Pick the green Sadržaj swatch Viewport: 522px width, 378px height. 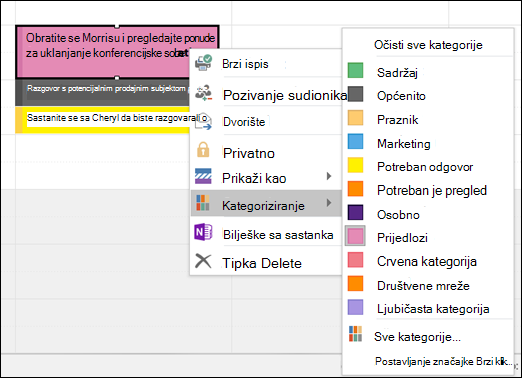click(x=355, y=70)
